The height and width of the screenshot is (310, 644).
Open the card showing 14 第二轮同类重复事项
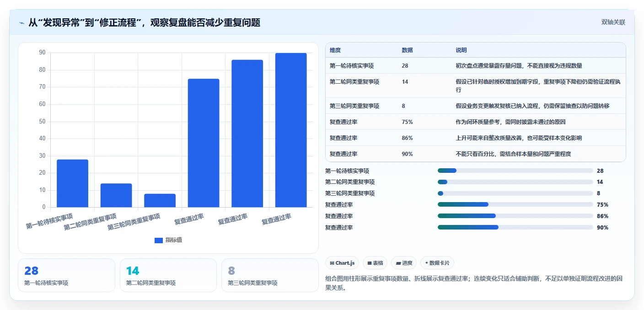pyautogui.click(x=168, y=275)
